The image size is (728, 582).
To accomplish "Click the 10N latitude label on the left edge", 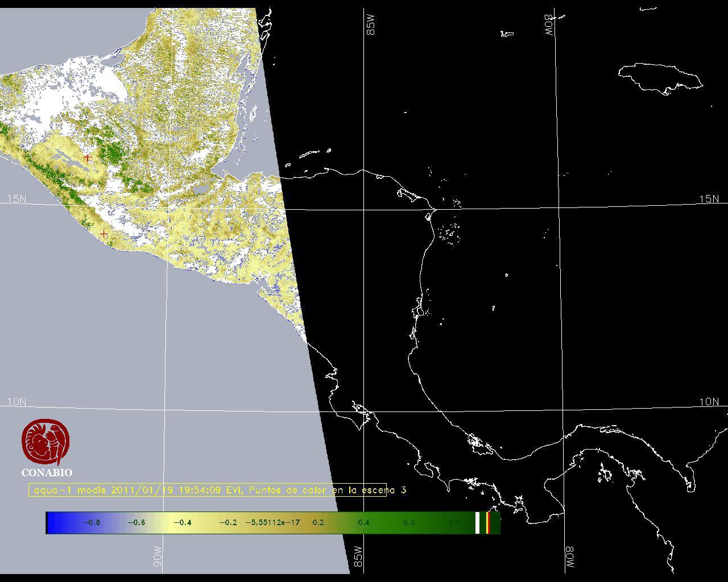I will click(16, 402).
